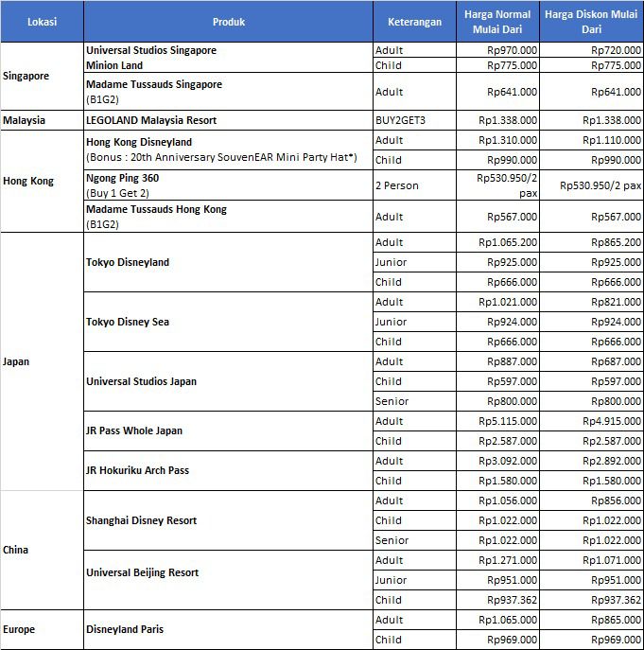Click Ngong Ping 360 product cell

pos(228,185)
